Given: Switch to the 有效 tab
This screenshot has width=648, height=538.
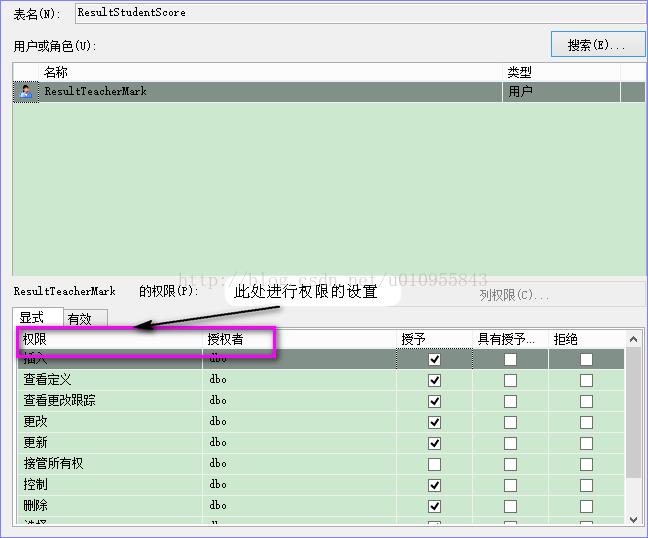Looking at the screenshot, I should [79, 319].
